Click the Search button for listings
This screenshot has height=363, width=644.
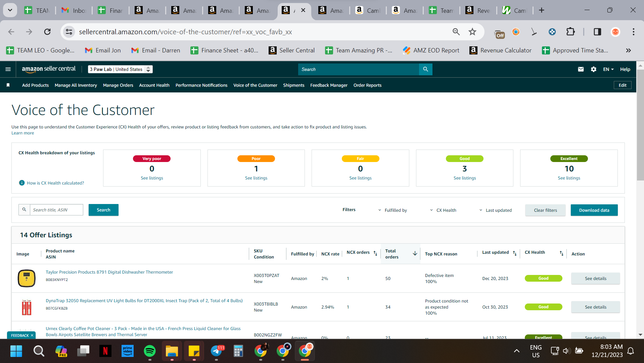coord(103,210)
